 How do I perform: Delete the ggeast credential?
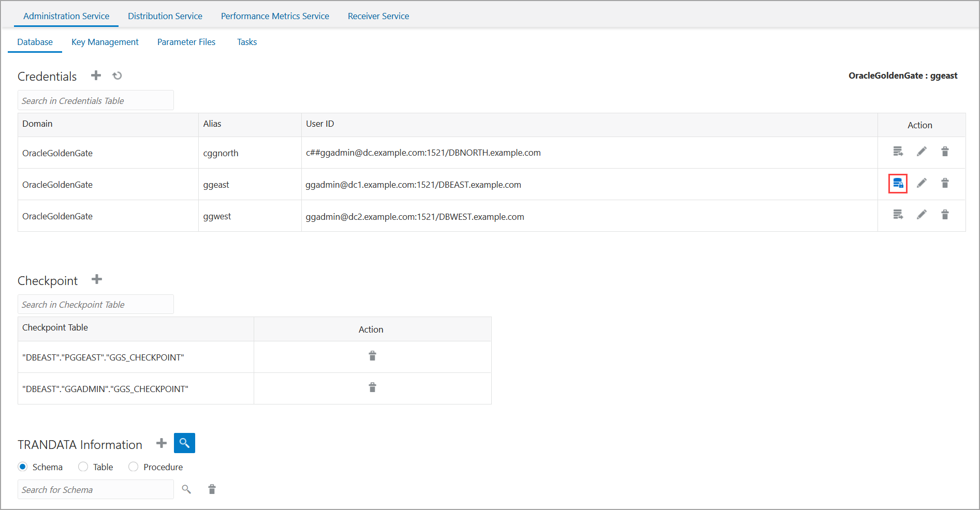click(x=945, y=183)
